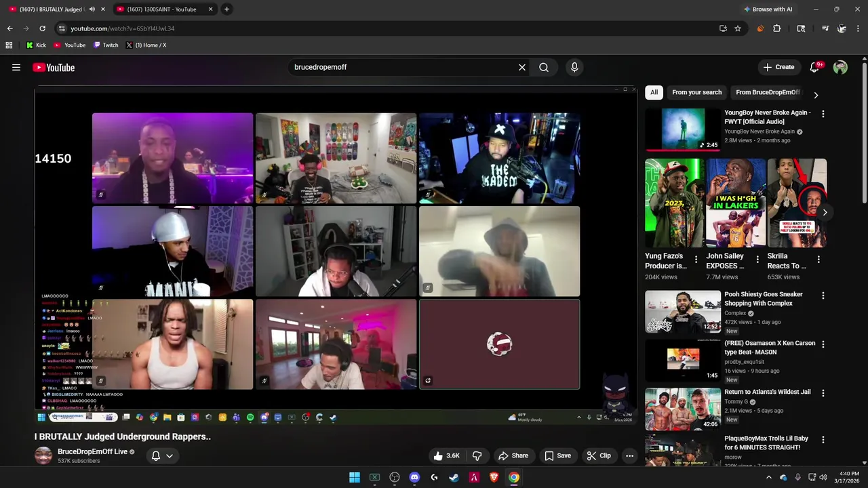This screenshot has height=488, width=868.
Task: Save video to playlist
Action: click(x=557, y=456)
